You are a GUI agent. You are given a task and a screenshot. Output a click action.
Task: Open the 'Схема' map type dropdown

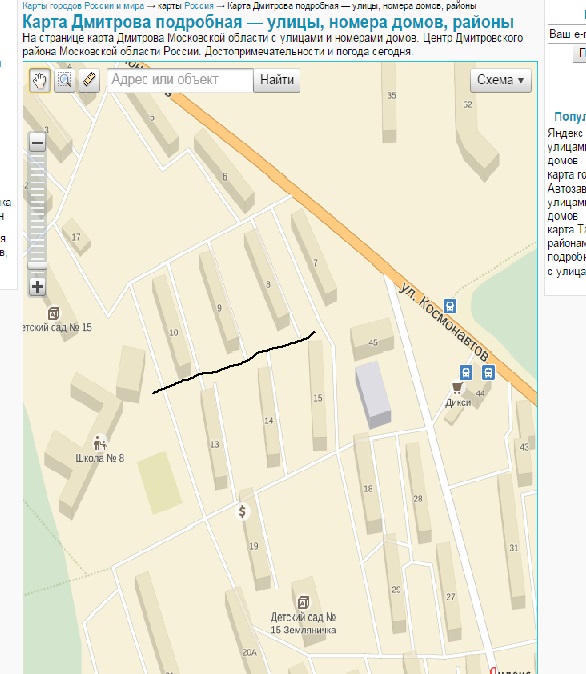point(501,80)
